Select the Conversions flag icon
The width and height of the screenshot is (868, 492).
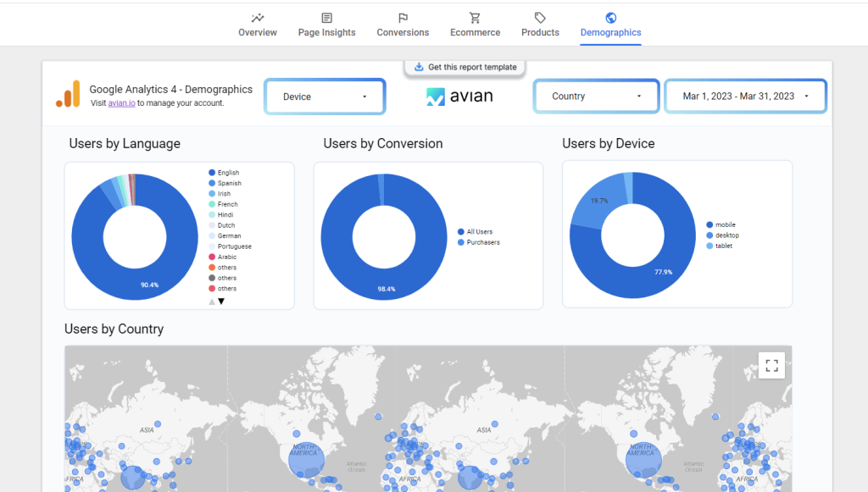(x=403, y=17)
